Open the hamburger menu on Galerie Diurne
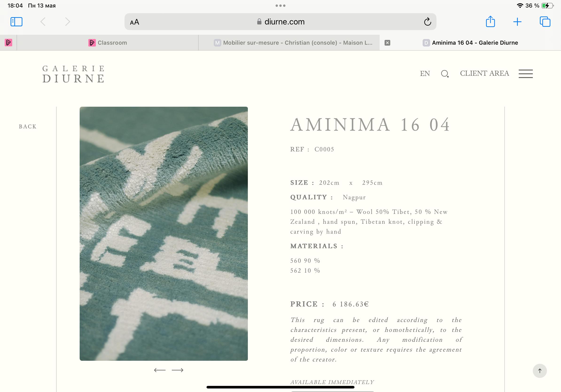The image size is (561, 392). tap(526, 74)
